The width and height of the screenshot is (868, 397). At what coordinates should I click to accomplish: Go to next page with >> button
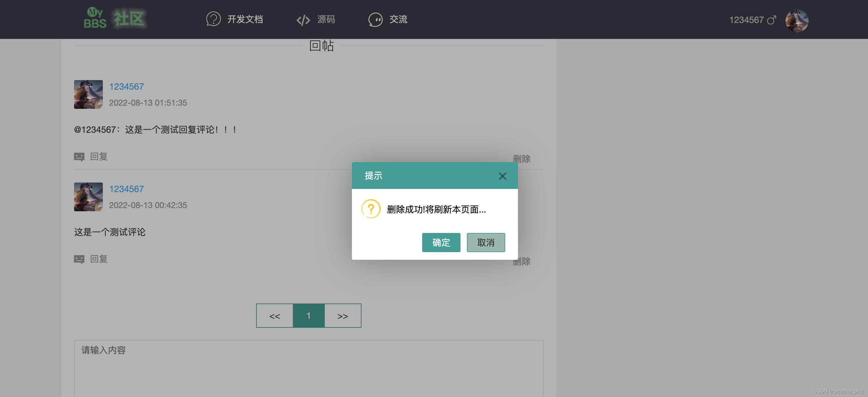coord(343,316)
